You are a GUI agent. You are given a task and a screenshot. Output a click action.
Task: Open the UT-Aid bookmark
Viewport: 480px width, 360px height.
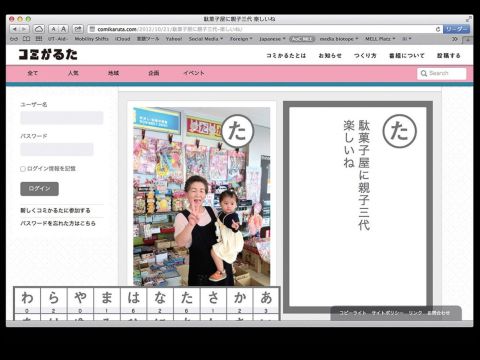57,39
